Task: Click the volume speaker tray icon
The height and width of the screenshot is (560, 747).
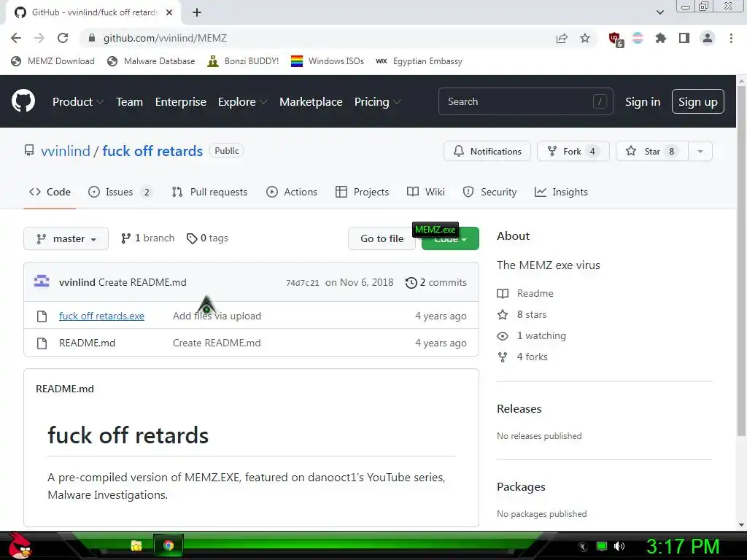Action: 619,546
